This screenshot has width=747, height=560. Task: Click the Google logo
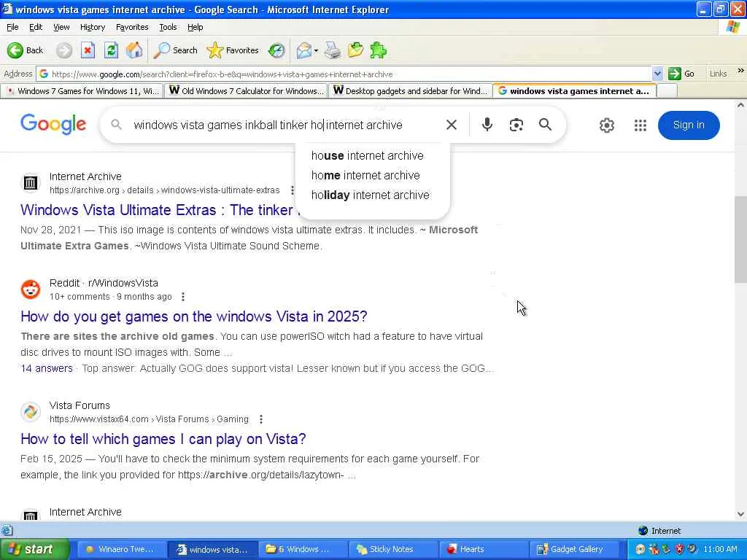pyautogui.click(x=53, y=125)
